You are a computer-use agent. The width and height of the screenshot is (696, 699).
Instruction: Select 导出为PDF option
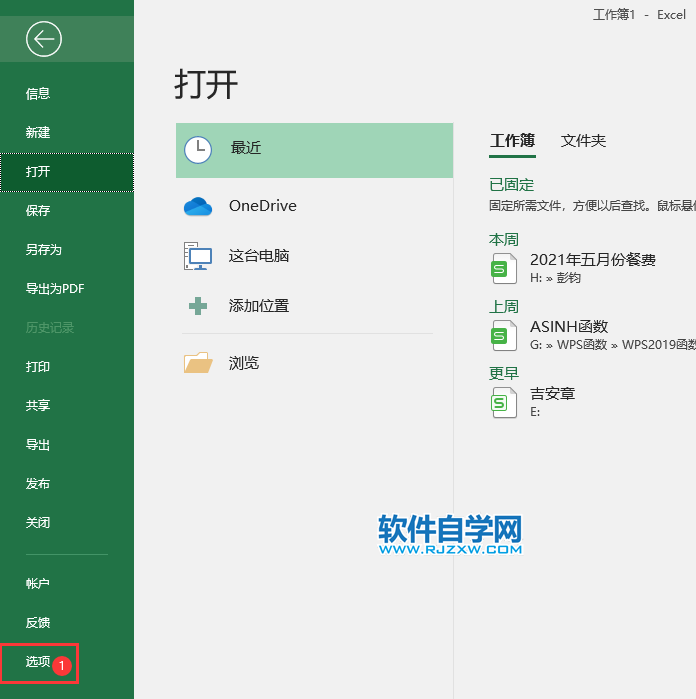point(67,289)
